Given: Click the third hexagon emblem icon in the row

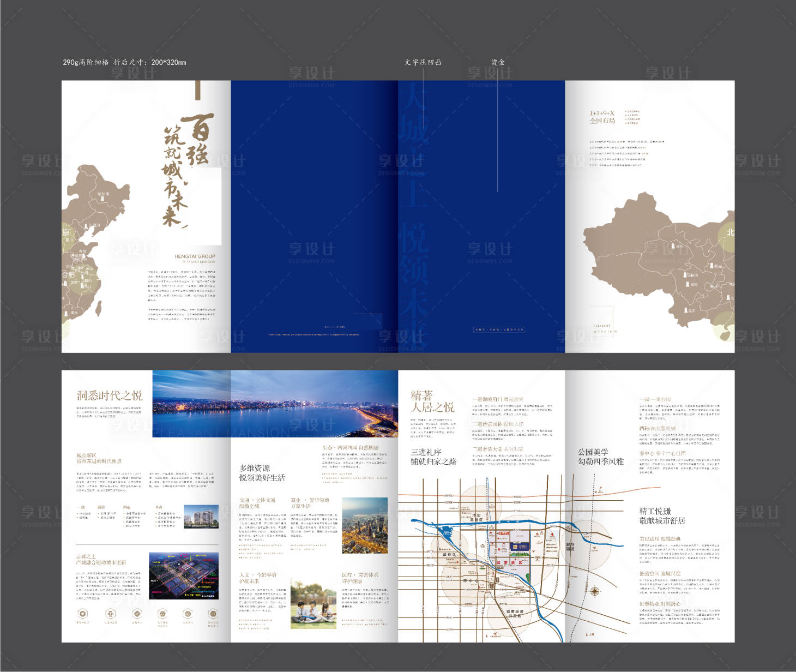Looking at the screenshot, I should pos(137,614).
